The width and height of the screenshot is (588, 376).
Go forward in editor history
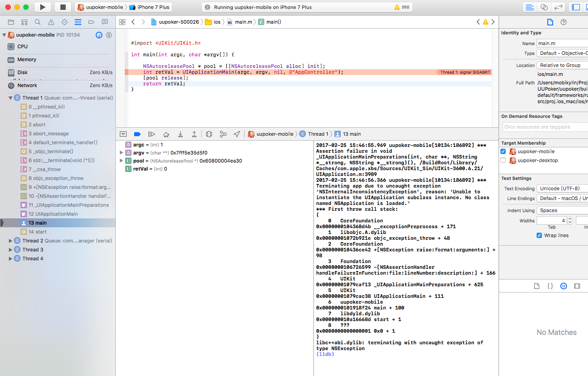coord(143,22)
